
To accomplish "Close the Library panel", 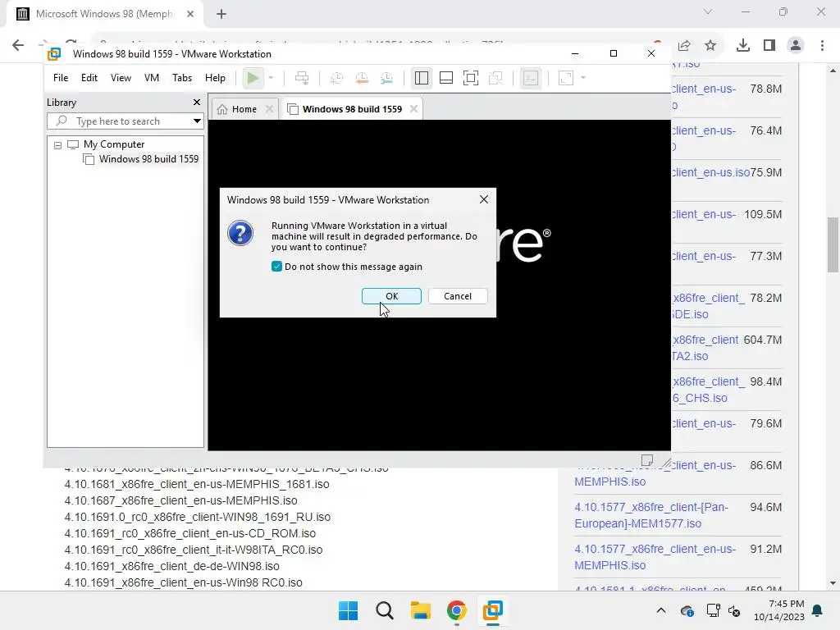I will point(197,103).
